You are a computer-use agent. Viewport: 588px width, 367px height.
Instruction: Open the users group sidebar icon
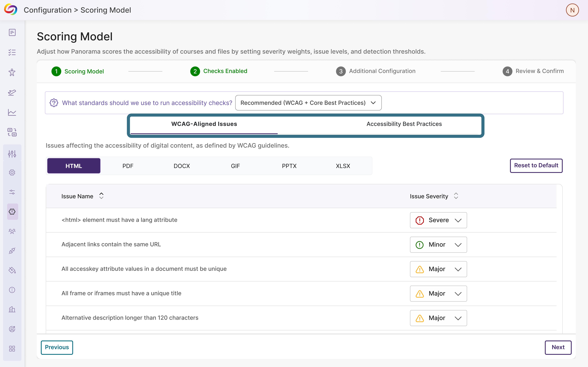point(12,231)
